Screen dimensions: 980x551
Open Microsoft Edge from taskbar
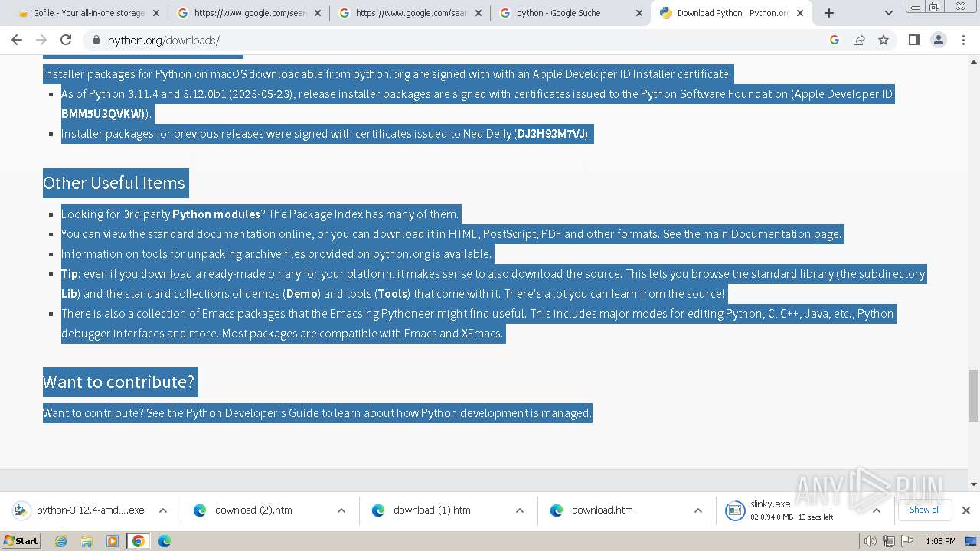point(165,541)
